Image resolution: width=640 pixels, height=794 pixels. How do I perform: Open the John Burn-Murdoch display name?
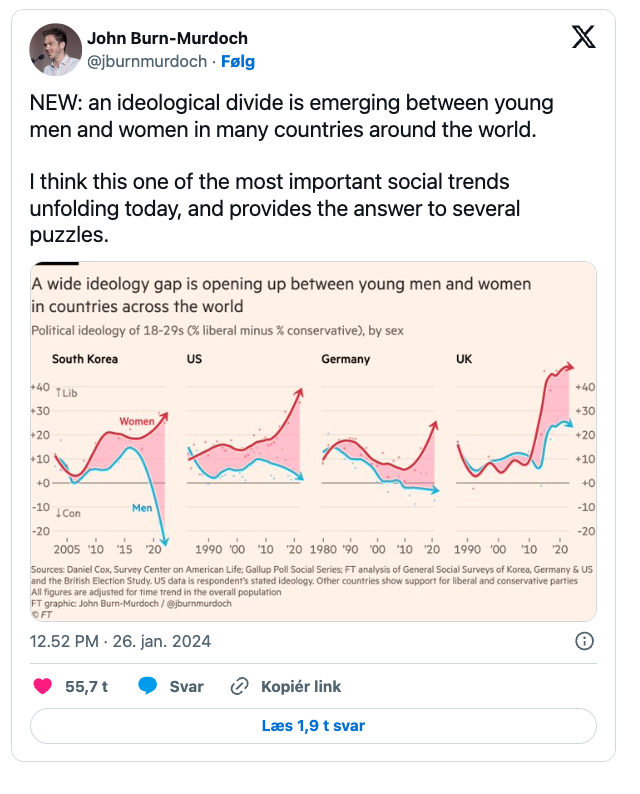coord(167,39)
